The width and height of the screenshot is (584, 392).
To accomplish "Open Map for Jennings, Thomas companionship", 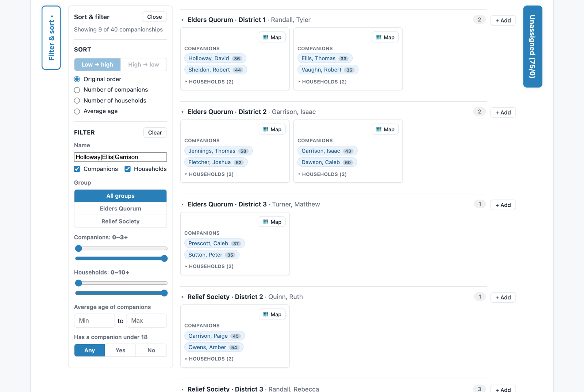I will [x=272, y=129].
